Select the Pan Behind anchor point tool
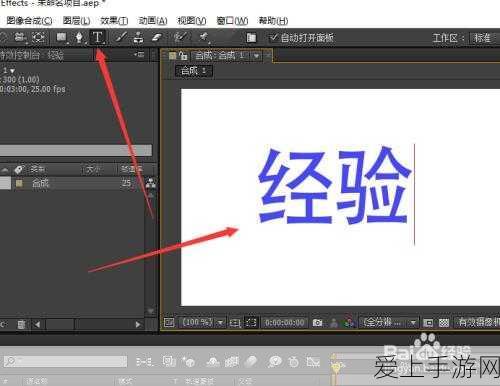 click(39, 37)
